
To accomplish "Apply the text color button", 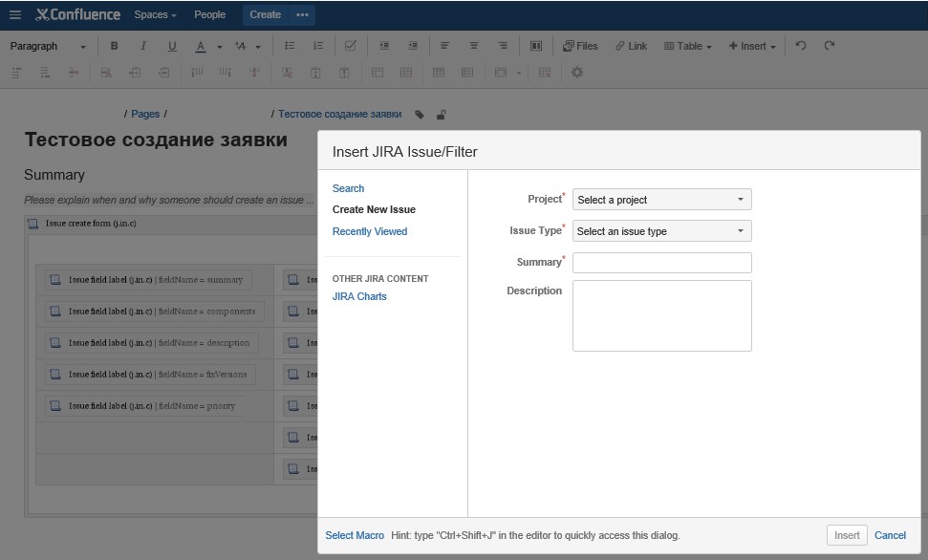I will coord(201,46).
